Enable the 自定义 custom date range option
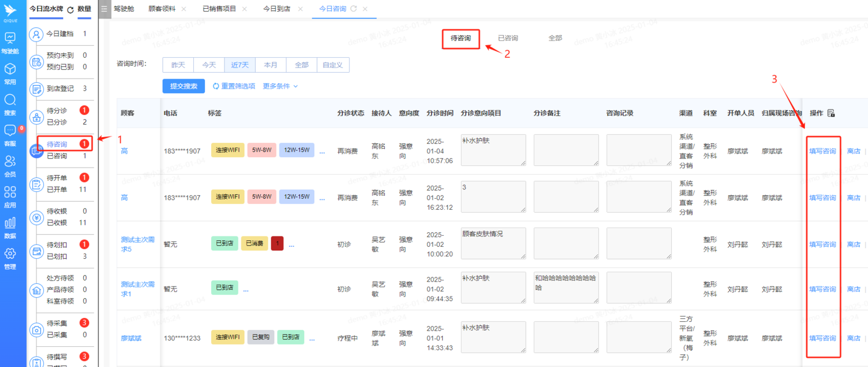Viewport: 868px width, 367px height. [x=332, y=65]
